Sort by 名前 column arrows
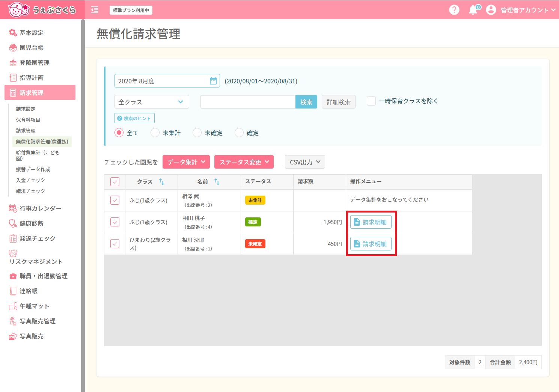The image size is (559, 392). tap(217, 182)
